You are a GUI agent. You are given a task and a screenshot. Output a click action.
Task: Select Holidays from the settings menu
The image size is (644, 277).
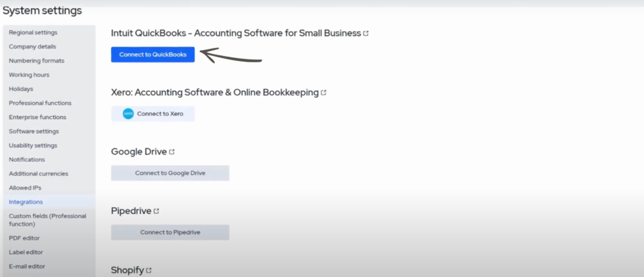pyautogui.click(x=21, y=89)
